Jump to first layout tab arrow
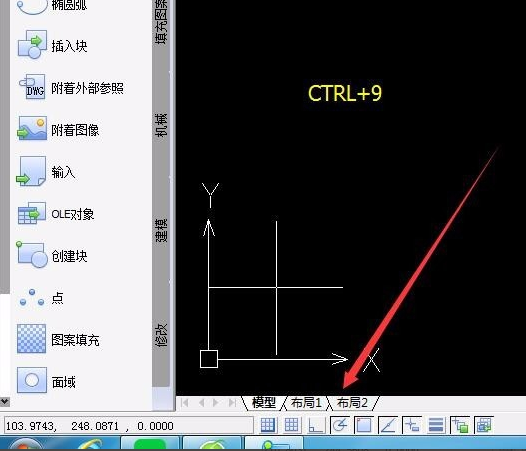 [x=185, y=403]
